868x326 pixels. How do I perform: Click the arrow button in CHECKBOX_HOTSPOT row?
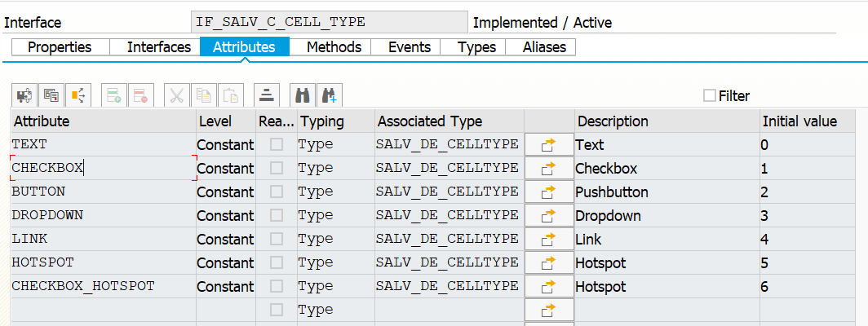[549, 287]
